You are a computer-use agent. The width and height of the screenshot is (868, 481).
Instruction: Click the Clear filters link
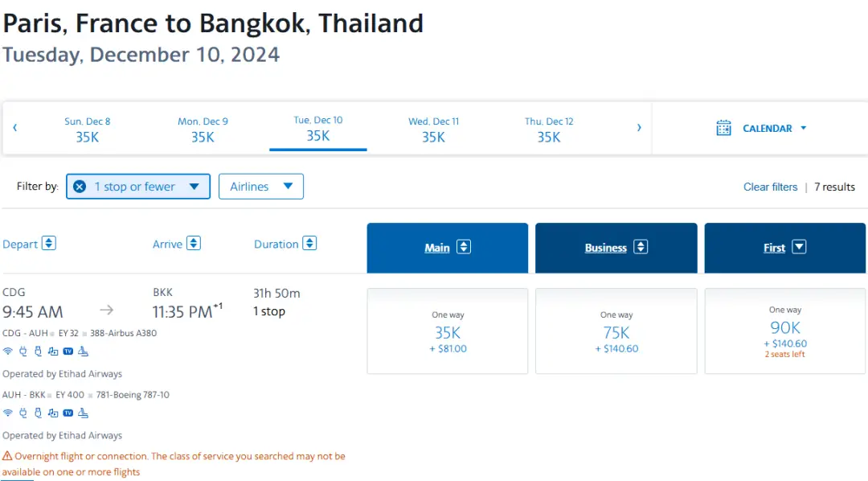click(770, 187)
